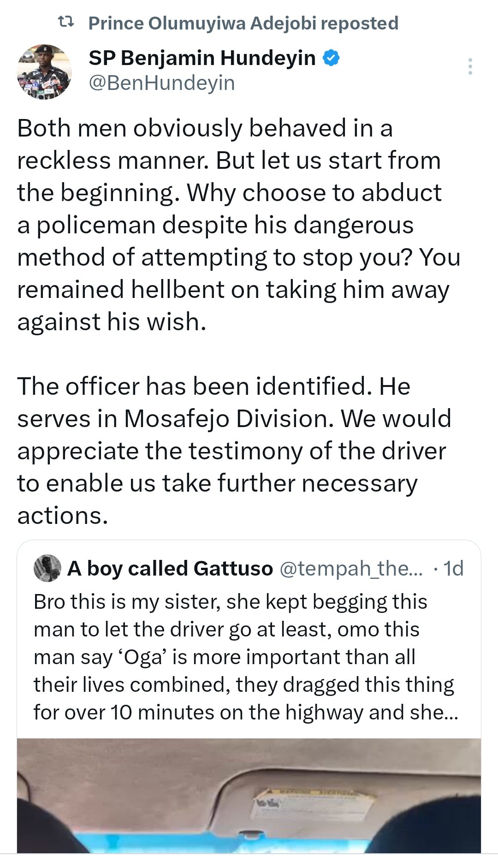Select the SP Benjamin Hundeyin display name
The image size is (498, 868).
[x=202, y=58]
